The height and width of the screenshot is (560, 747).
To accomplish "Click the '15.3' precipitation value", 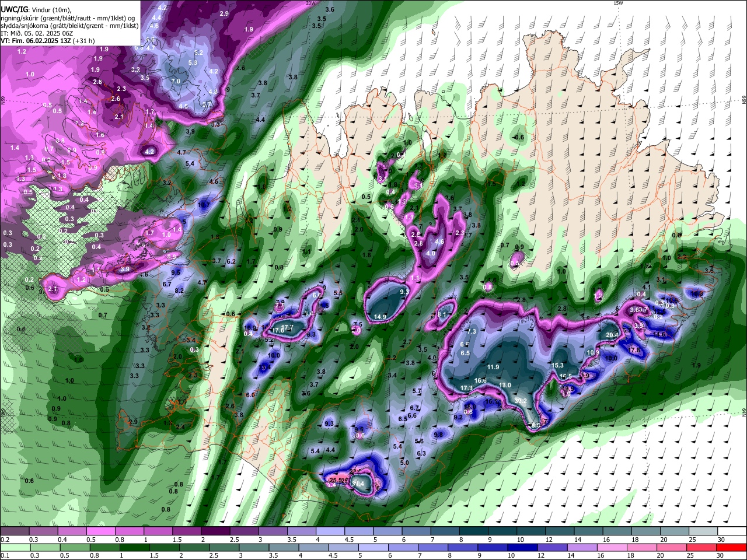I will click(557, 365).
